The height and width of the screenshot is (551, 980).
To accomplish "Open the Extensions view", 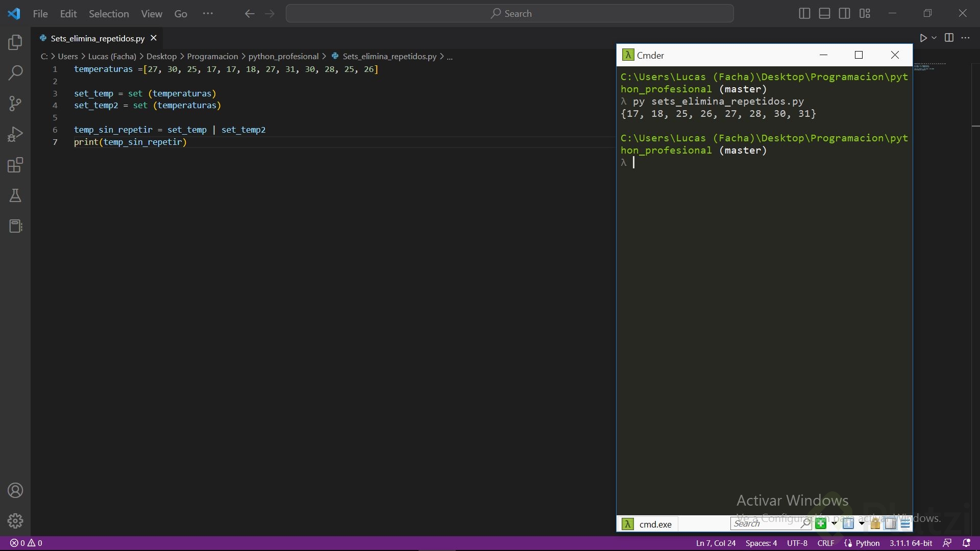I will click(x=15, y=165).
